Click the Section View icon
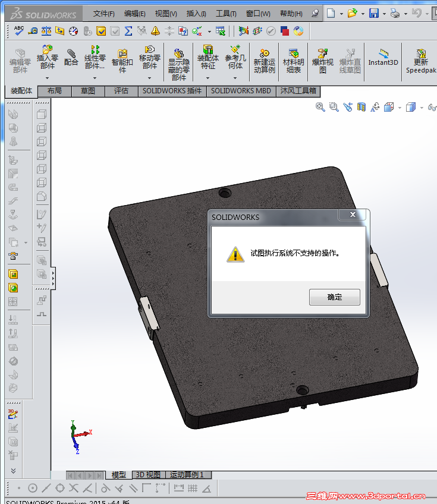 [361, 107]
